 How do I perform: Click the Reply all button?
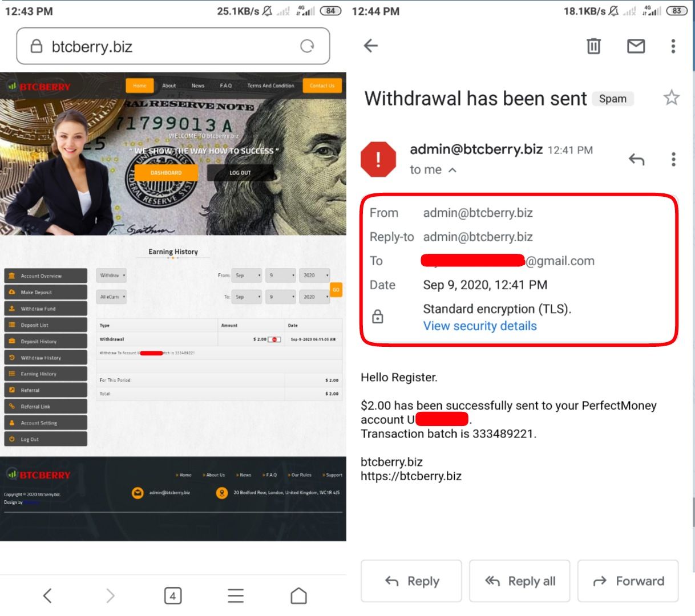[520, 581]
